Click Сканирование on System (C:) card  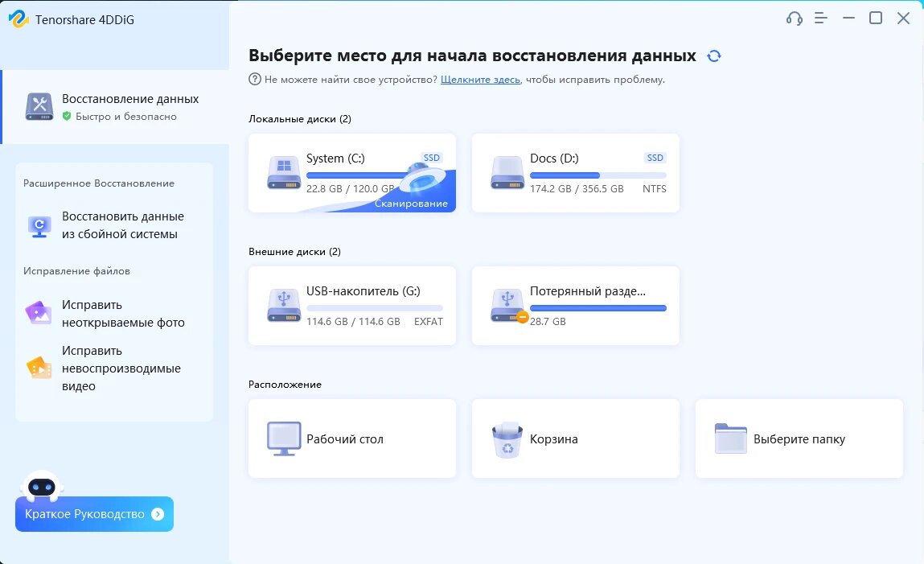point(411,204)
